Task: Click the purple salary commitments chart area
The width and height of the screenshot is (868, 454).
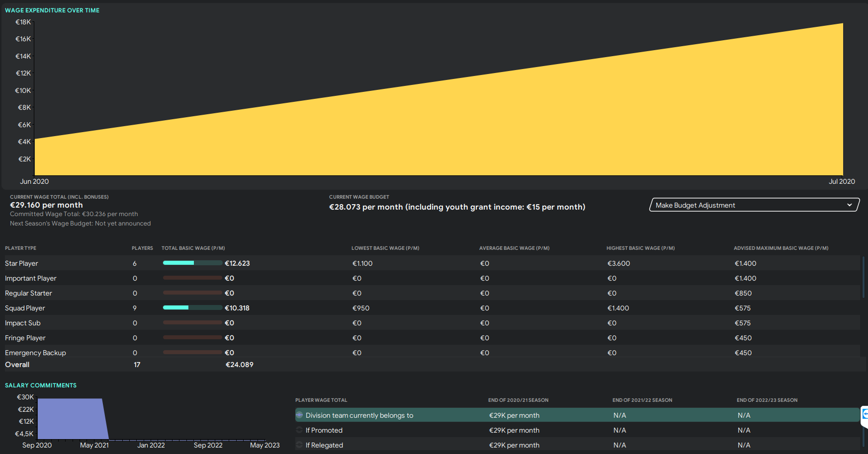Action: [72, 419]
